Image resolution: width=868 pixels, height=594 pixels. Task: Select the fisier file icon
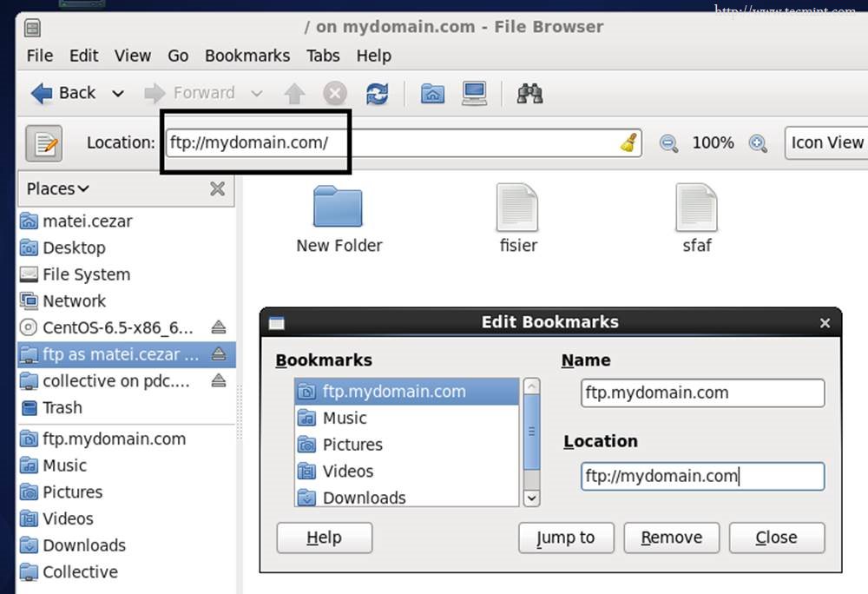517,208
